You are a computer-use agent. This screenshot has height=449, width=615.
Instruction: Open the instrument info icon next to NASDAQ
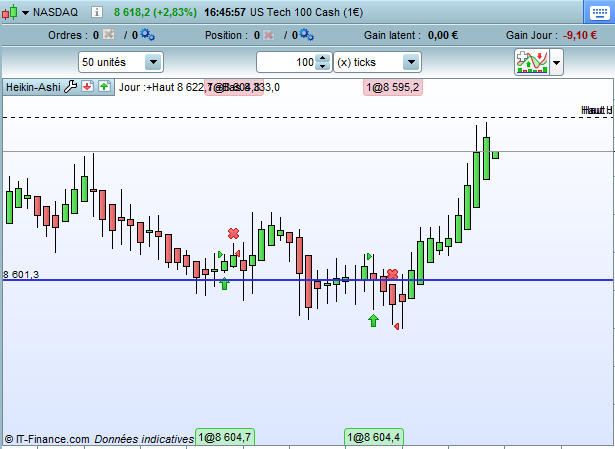coord(96,12)
